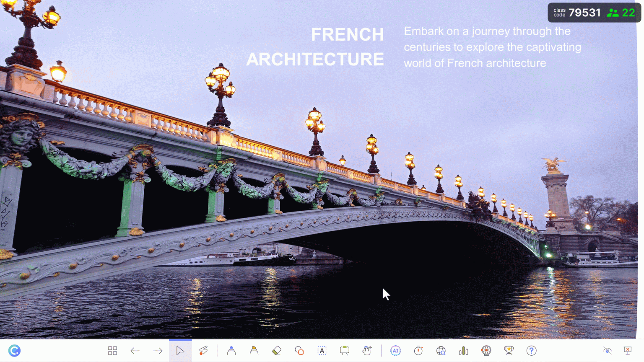Open a new Whiteboard
The height and width of the screenshot is (362, 644).
point(344,351)
